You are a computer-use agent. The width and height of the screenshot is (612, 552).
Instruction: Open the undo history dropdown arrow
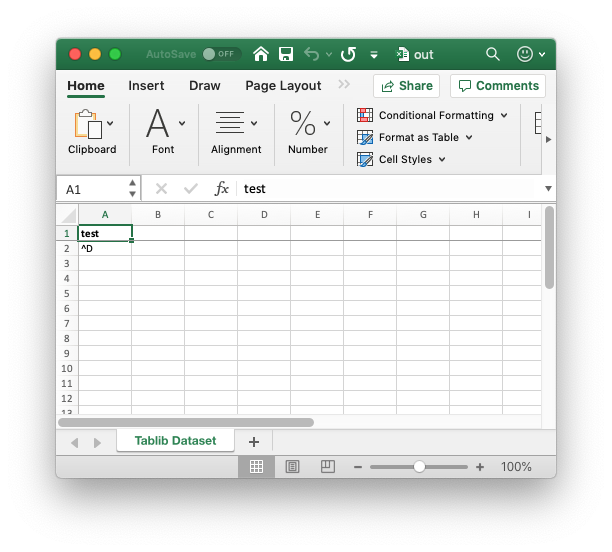tap(329, 55)
